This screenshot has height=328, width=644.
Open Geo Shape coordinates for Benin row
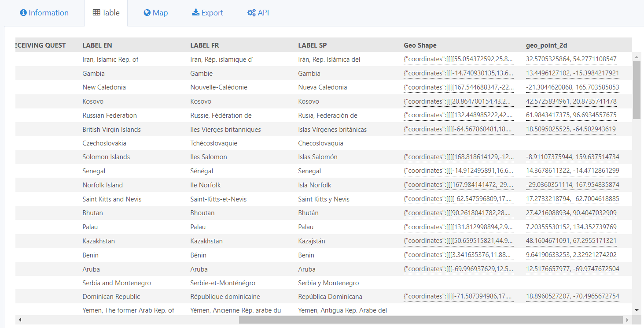click(x=458, y=255)
